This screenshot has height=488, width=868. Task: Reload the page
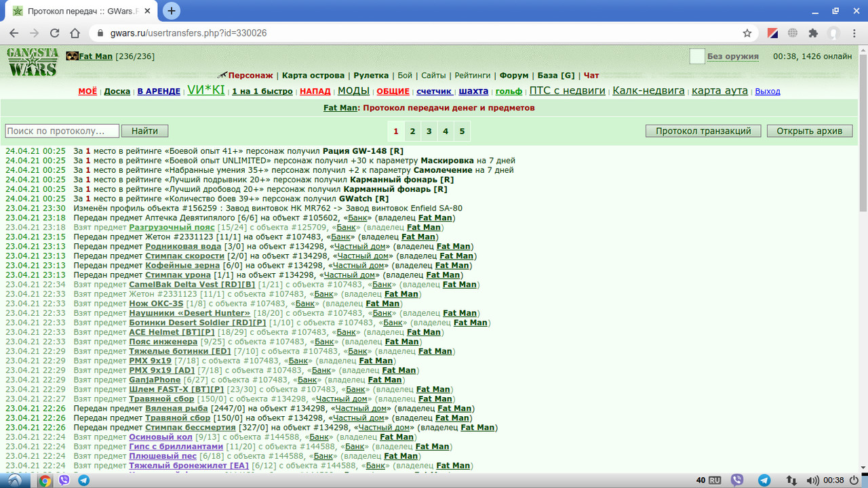tap(54, 33)
